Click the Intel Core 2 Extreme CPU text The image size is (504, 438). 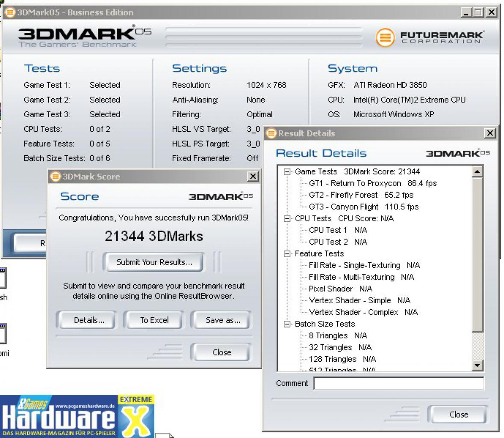pyautogui.click(x=410, y=100)
